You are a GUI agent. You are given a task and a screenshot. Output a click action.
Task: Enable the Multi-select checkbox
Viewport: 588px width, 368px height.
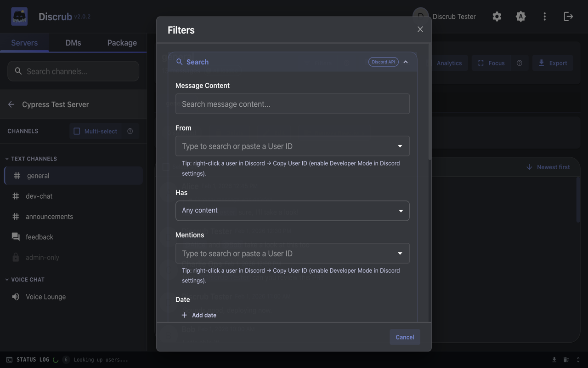tap(77, 131)
